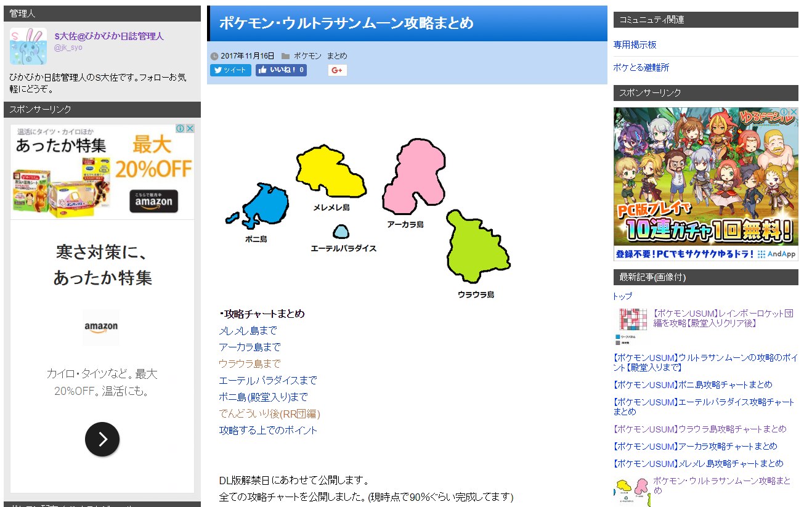The height and width of the screenshot is (507, 812).
Task: Click the Google+ share button
Action: [337, 70]
